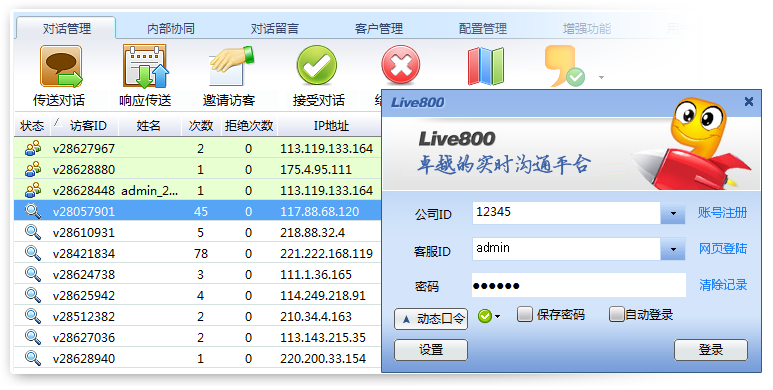This screenshot has width=773, height=390.
Task: Click status icon of visitor v28628880
Action: point(33,169)
